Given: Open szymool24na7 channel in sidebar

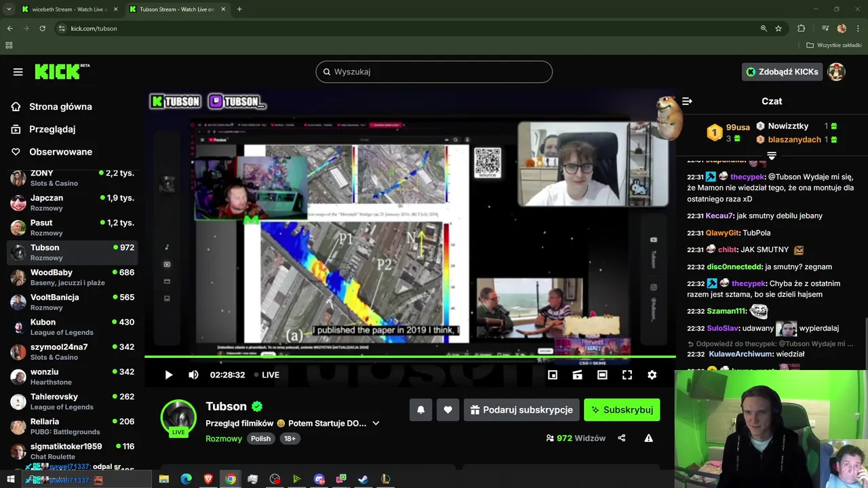Looking at the screenshot, I should [x=73, y=352].
